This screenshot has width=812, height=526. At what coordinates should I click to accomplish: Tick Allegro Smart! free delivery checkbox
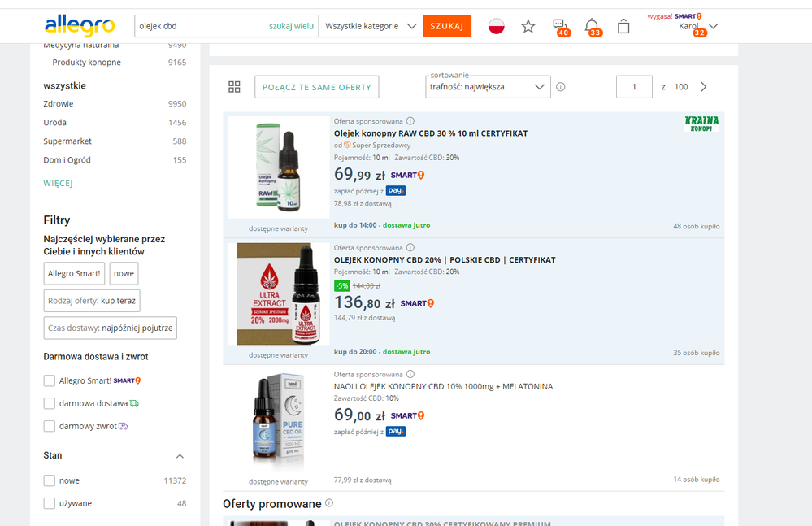click(x=50, y=380)
